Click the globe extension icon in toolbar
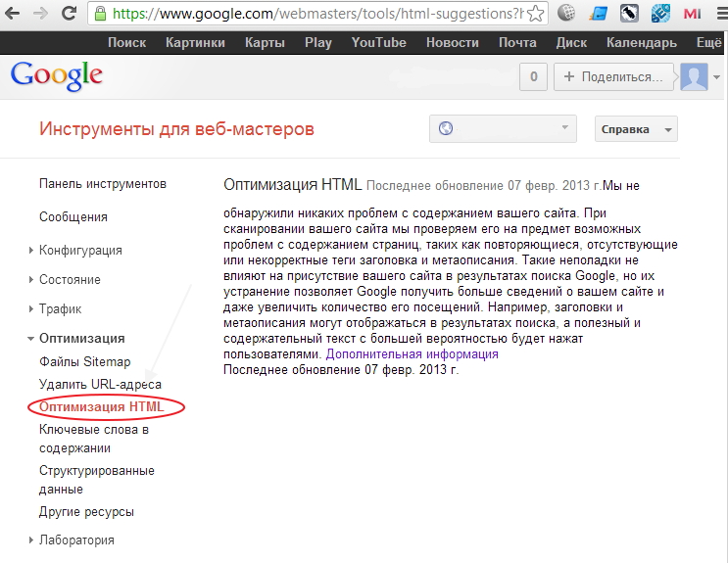Image resolution: width=728 pixels, height=563 pixels. coord(566,14)
